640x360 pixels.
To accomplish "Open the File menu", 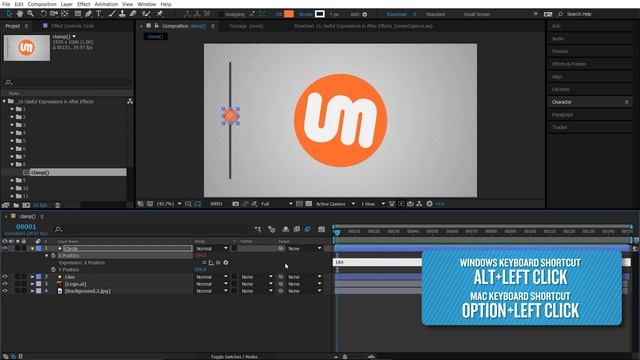I will click(x=6, y=4).
